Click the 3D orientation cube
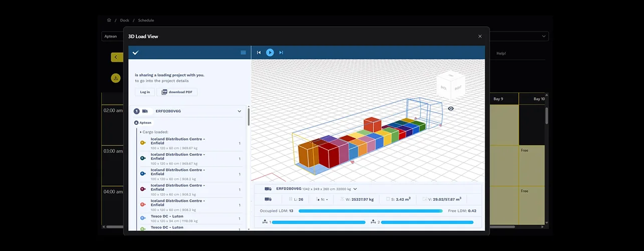Screen dimensions: 644x251 click(450, 86)
